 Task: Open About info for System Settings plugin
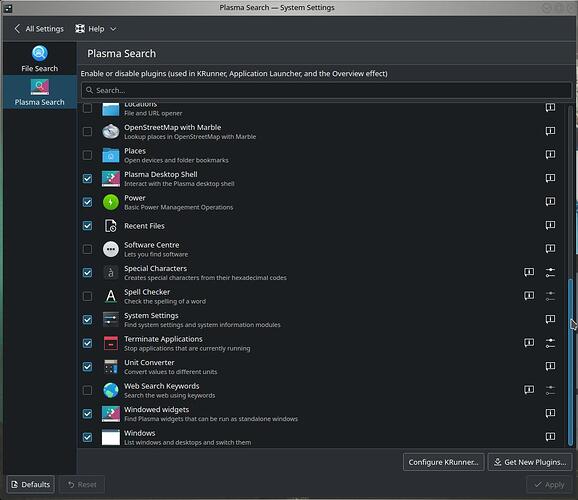point(550,319)
